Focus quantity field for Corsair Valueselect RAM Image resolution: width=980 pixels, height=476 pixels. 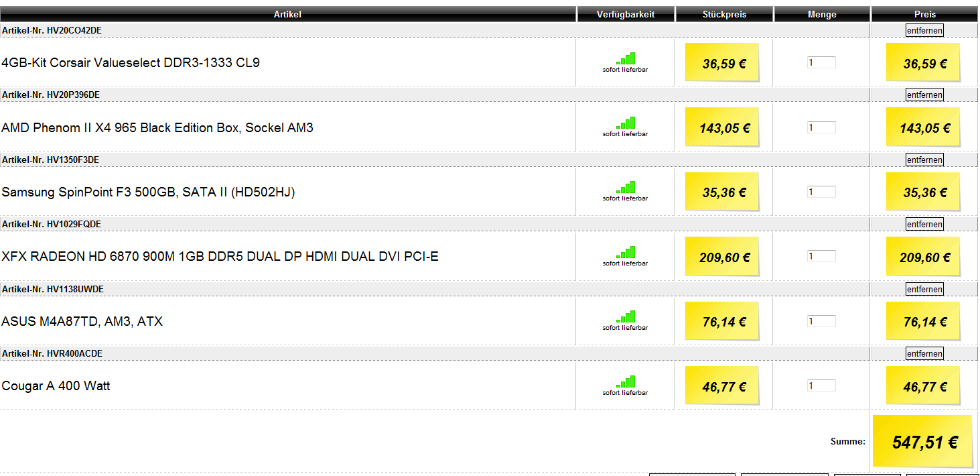(x=821, y=62)
